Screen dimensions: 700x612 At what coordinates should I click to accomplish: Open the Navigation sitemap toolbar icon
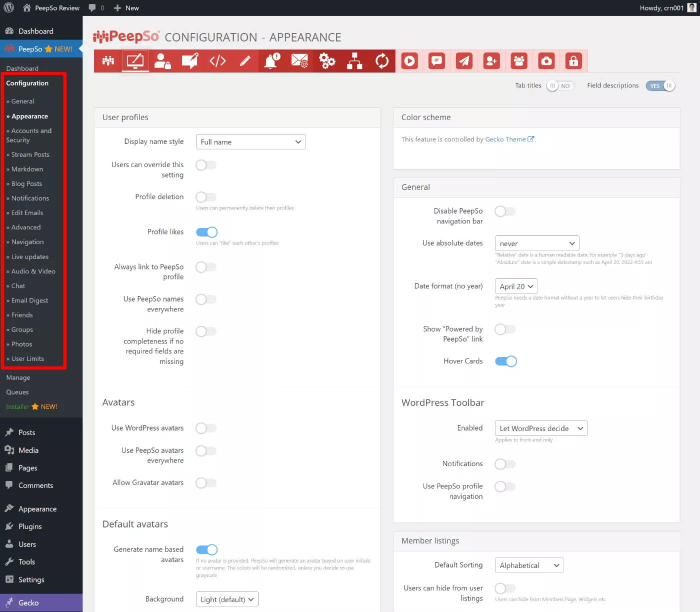pyautogui.click(x=354, y=61)
